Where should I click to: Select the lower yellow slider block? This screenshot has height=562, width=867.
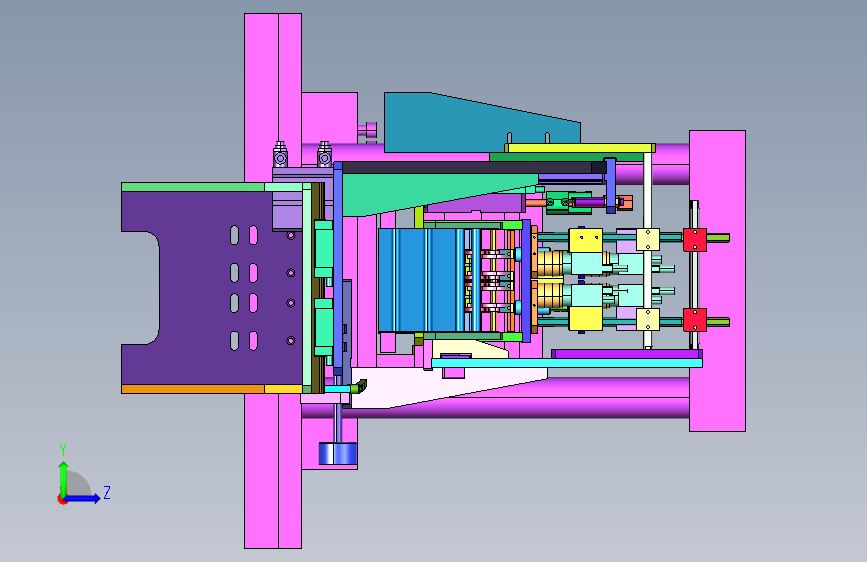point(586,319)
